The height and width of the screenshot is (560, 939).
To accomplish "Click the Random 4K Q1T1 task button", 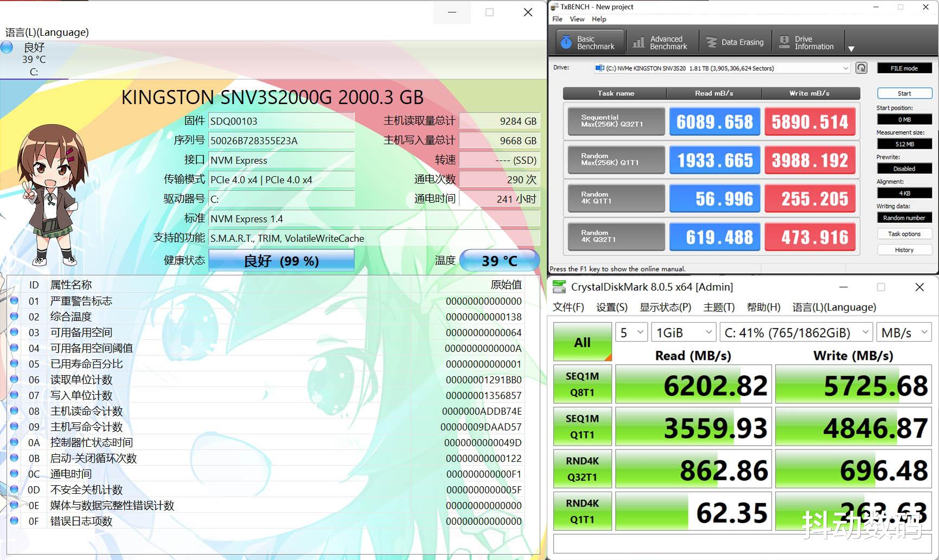I will coord(616,198).
